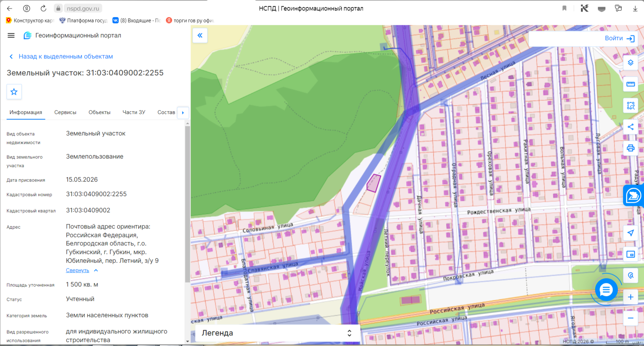
Task: Open the hamburger main menu
Action: point(11,36)
